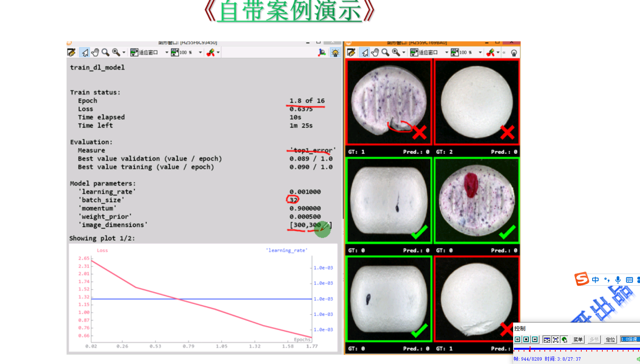Open the zoom tool dropdown arrow
The image size is (640, 364).
coord(123,52)
